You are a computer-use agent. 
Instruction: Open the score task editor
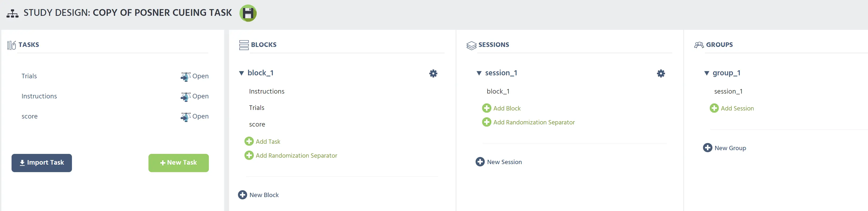(194, 117)
